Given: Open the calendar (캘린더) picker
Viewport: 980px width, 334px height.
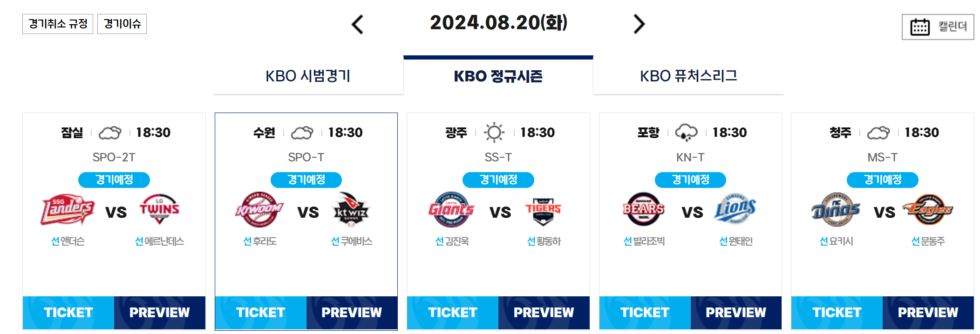Looking at the screenshot, I should click(x=938, y=27).
